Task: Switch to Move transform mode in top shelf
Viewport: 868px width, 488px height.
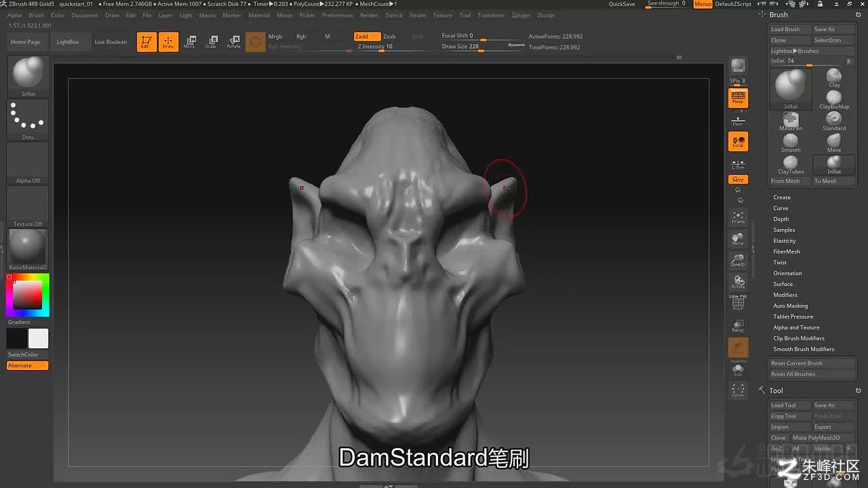Action: [x=190, y=42]
